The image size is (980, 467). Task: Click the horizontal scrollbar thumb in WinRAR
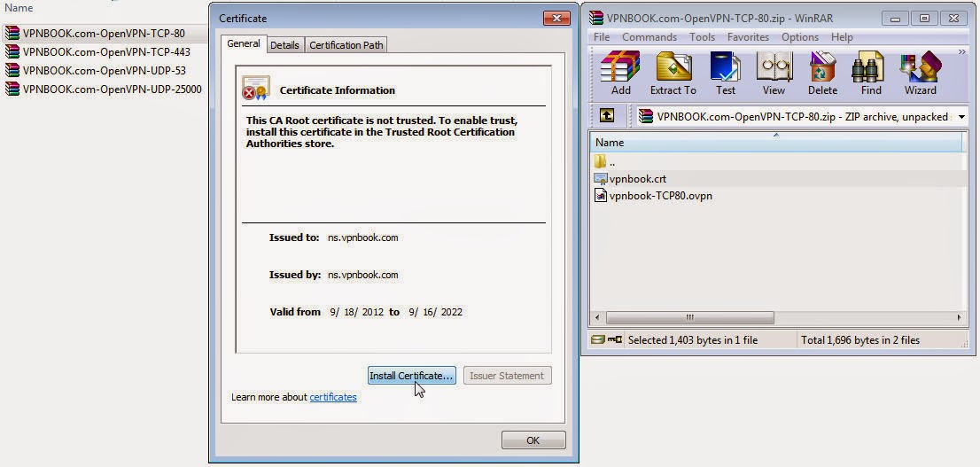pyautogui.click(x=690, y=317)
